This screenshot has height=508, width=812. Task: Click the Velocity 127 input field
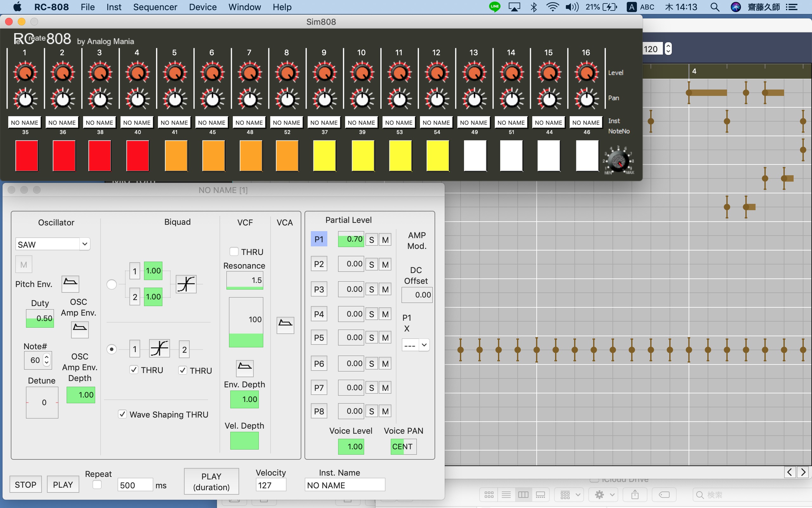click(271, 485)
